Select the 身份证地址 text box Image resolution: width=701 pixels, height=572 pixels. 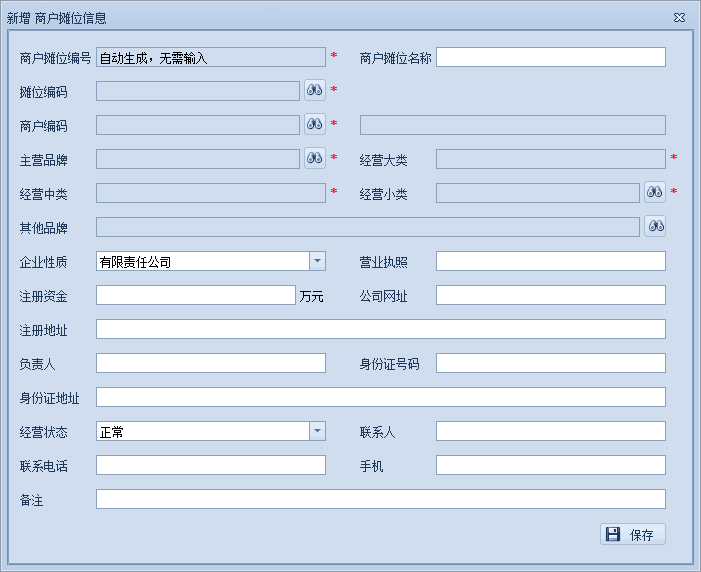380,397
